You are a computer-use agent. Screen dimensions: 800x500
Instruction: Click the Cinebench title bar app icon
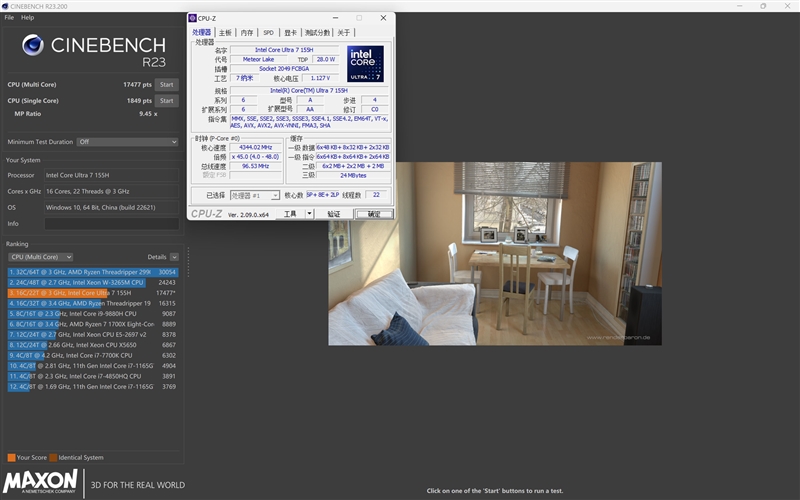[5, 6]
